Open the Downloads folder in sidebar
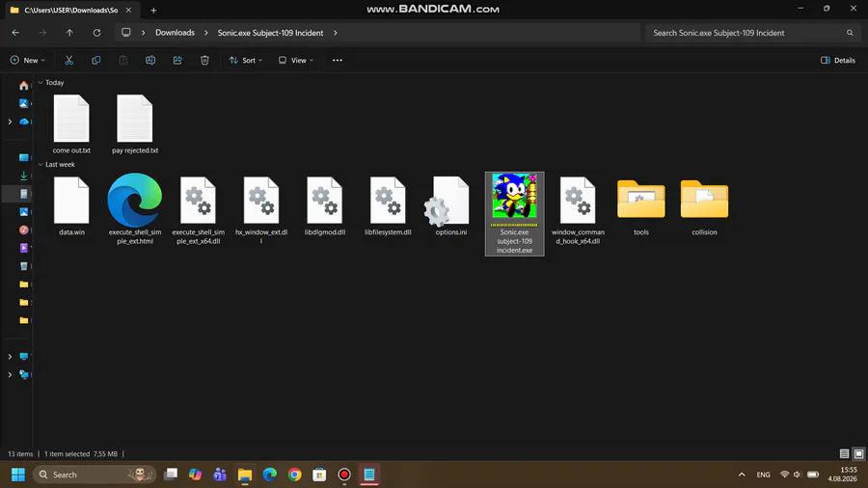The width and height of the screenshot is (868, 488). point(23,176)
